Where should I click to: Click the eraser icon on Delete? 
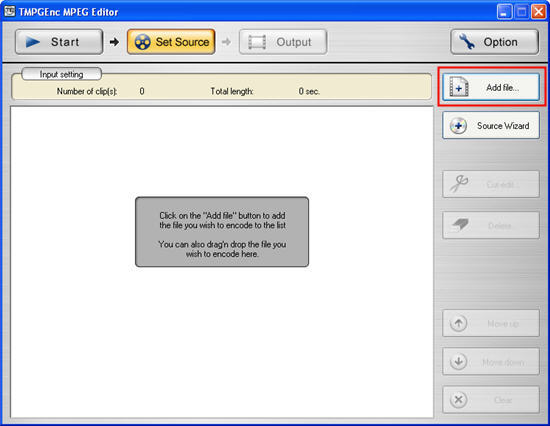(x=460, y=225)
